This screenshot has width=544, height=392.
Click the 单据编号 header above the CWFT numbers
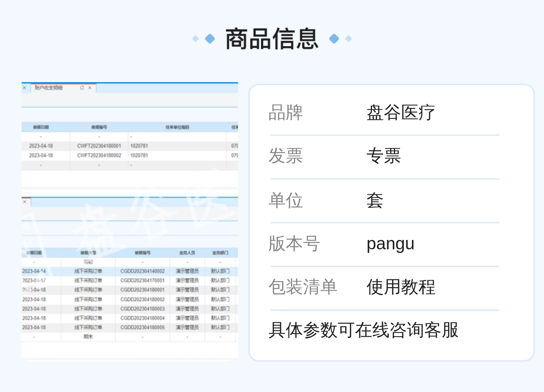(x=99, y=127)
